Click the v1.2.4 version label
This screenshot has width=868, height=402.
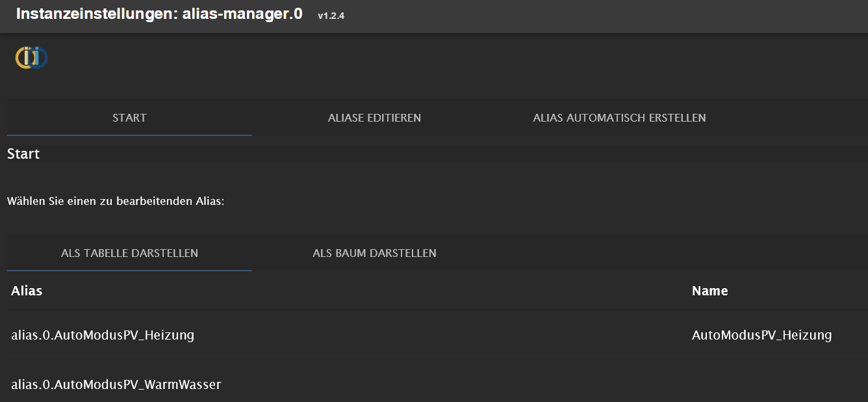tap(331, 16)
